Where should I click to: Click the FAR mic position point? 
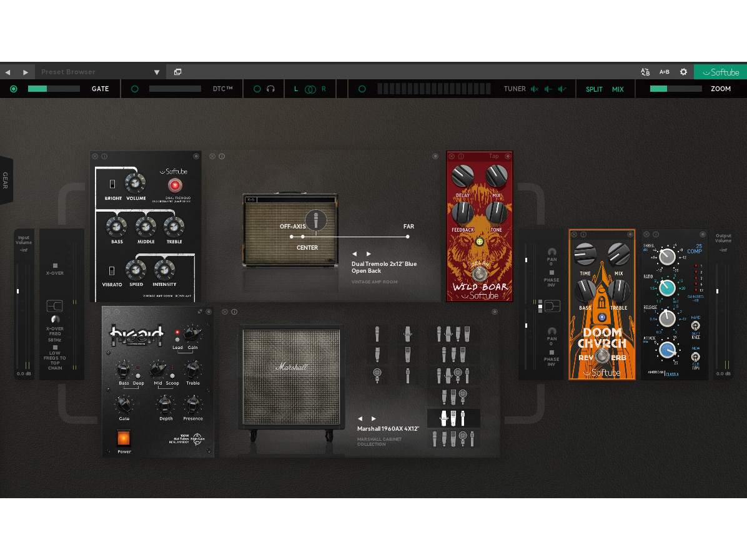point(408,237)
